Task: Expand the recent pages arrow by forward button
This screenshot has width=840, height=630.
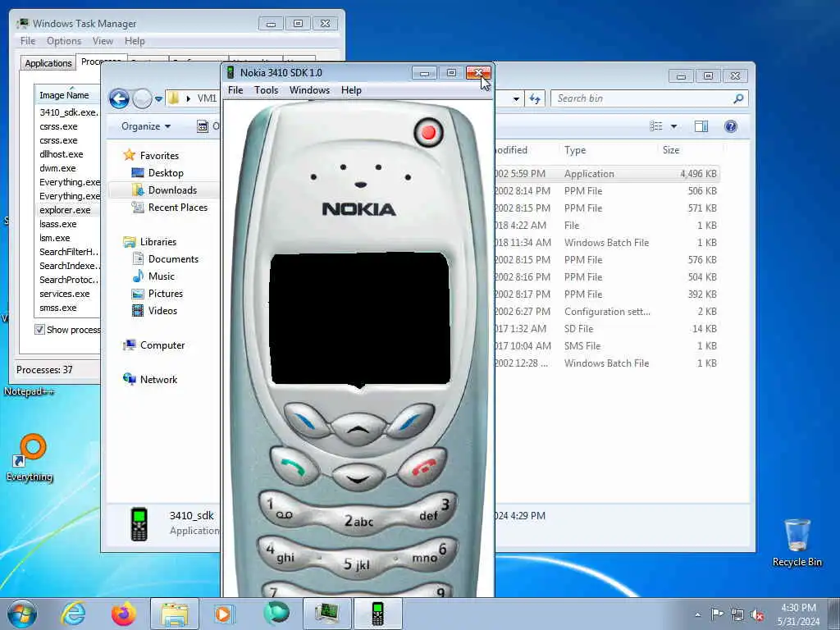Action: (x=158, y=99)
